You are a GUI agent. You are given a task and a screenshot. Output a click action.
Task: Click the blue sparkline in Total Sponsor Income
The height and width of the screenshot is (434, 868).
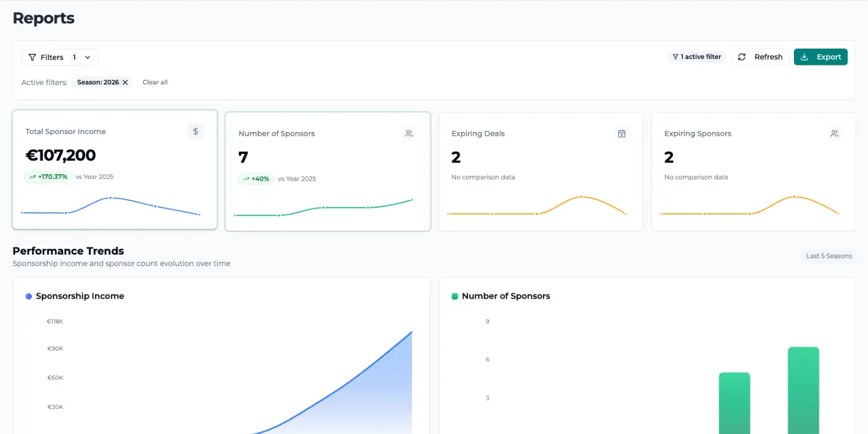pos(111,207)
